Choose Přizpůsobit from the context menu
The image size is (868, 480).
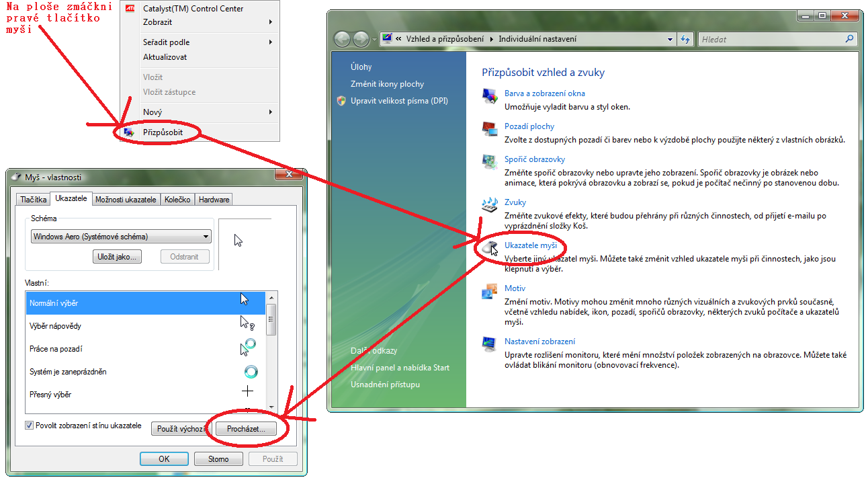pos(163,132)
